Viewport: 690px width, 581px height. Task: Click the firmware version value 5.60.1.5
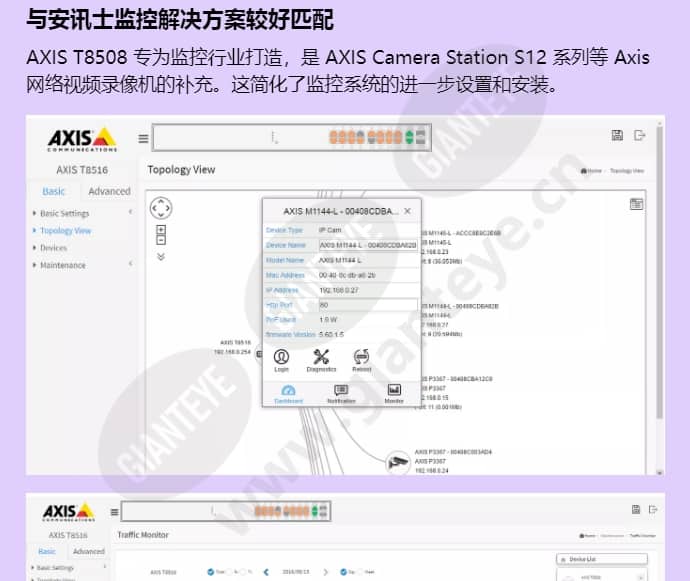(331, 335)
